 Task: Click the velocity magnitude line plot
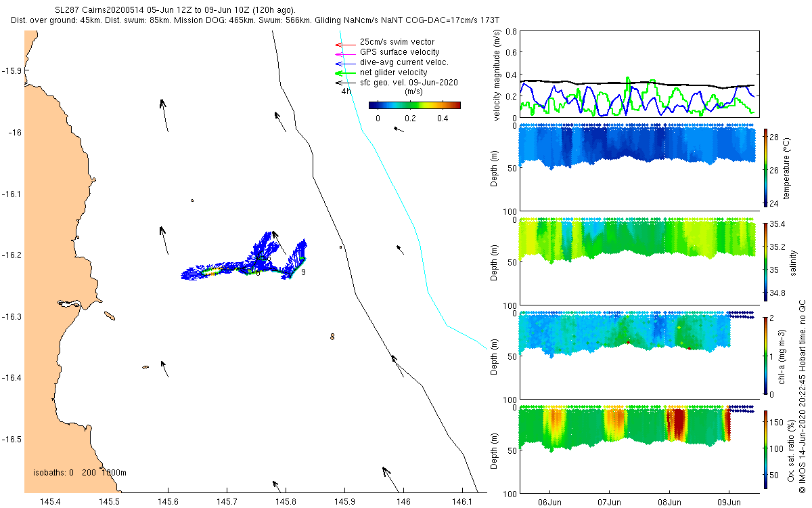[638, 75]
